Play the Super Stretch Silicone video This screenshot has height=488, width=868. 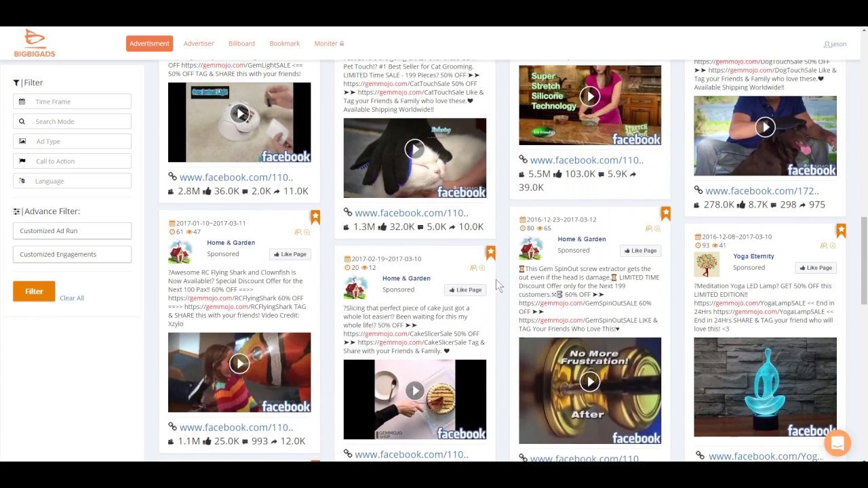(590, 96)
